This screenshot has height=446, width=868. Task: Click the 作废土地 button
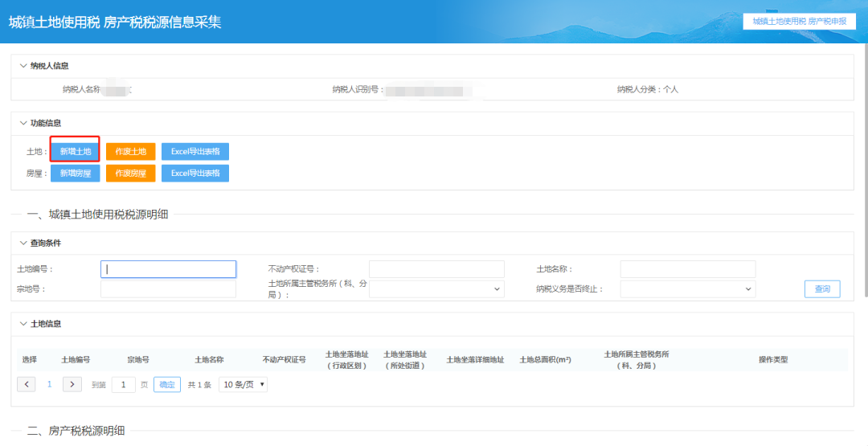click(x=131, y=151)
